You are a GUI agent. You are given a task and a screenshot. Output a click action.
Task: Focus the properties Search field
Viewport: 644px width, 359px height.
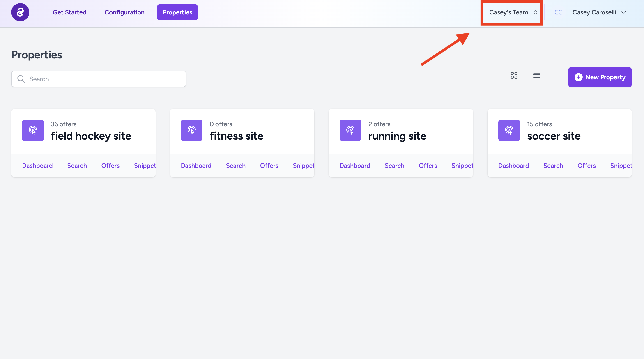pyautogui.click(x=99, y=79)
